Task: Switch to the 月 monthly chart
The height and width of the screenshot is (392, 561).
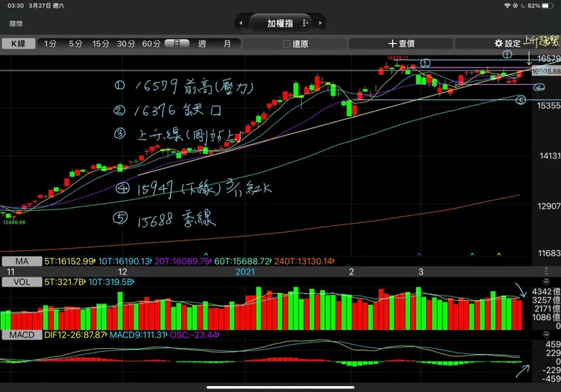Action: pyautogui.click(x=227, y=44)
